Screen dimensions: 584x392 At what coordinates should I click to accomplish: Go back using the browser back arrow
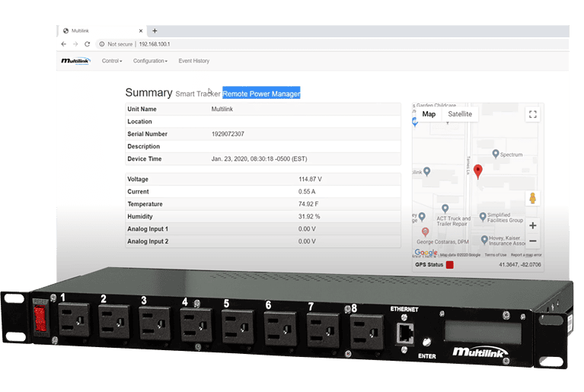(x=64, y=44)
